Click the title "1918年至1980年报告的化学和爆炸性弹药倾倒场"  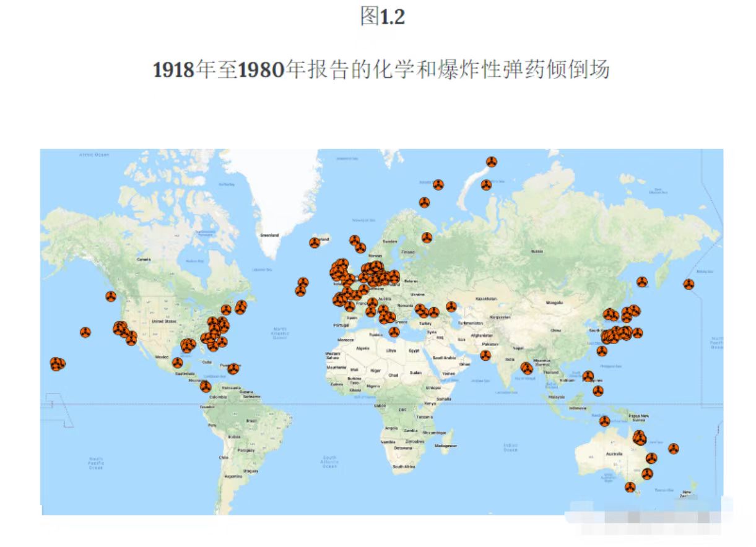[x=381, y=69]
